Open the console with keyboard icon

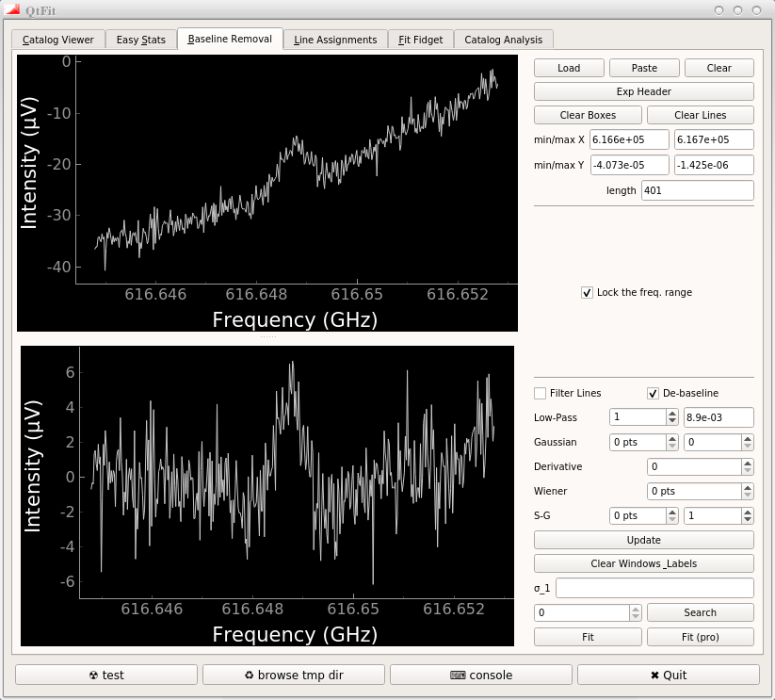pos(480,675)
